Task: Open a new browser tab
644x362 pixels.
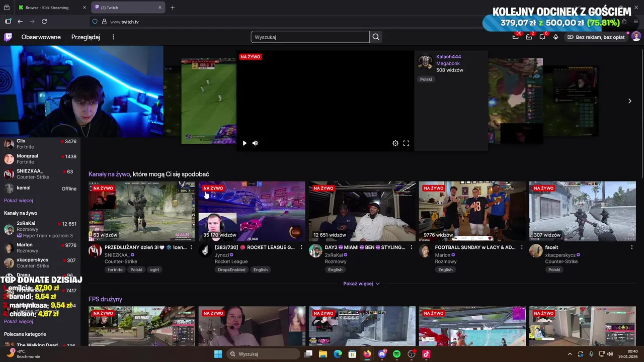Action: [173, 8]
